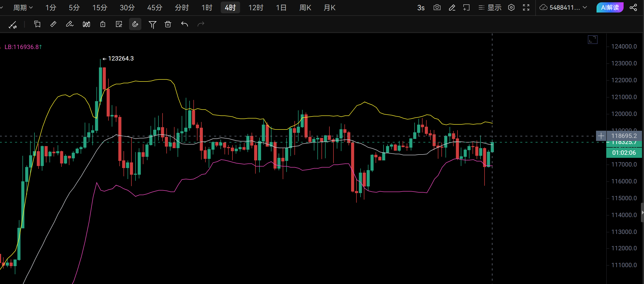
Task: Click the bookmark flag drawing tool
Action: pyautogui.click(x=37, y=24)
